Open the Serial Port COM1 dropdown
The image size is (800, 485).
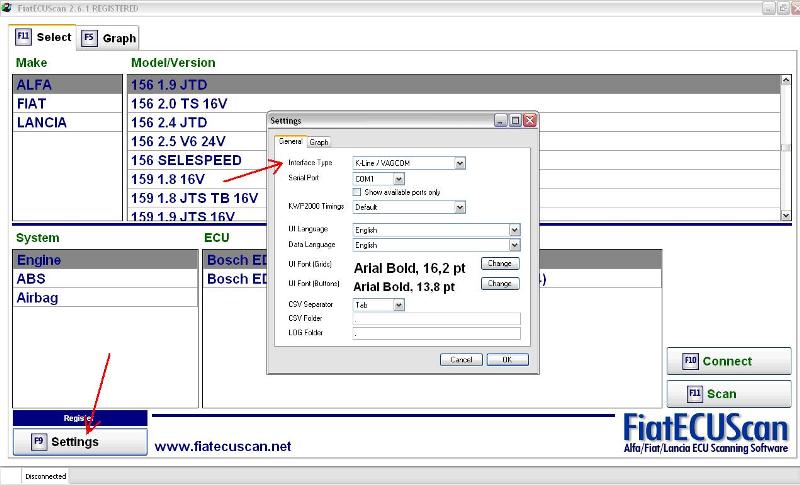coord(399,179)
